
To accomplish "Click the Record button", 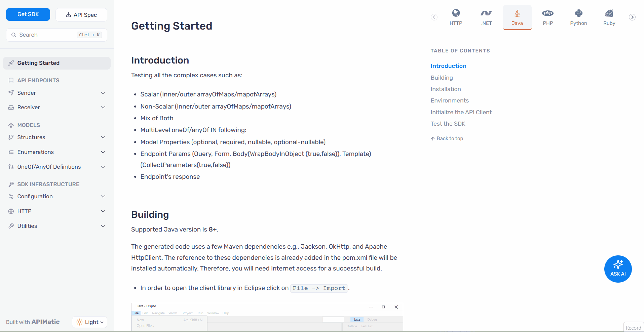I will (634, 328).
